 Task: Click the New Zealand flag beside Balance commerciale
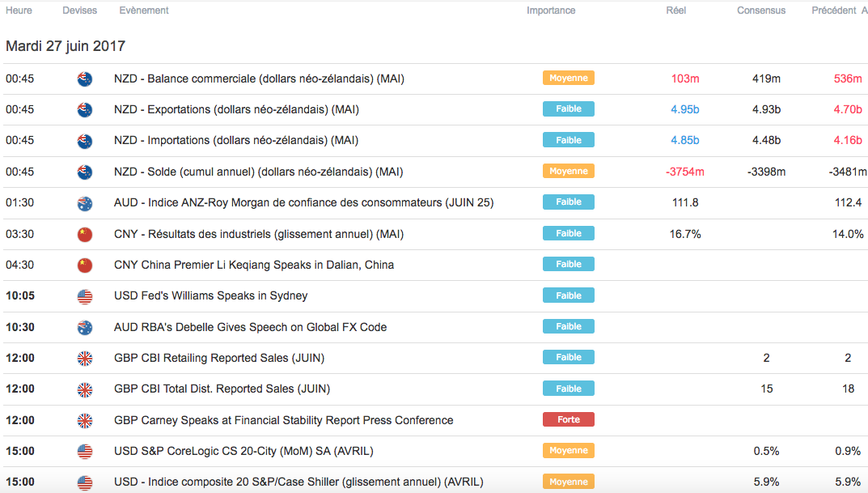84,79
